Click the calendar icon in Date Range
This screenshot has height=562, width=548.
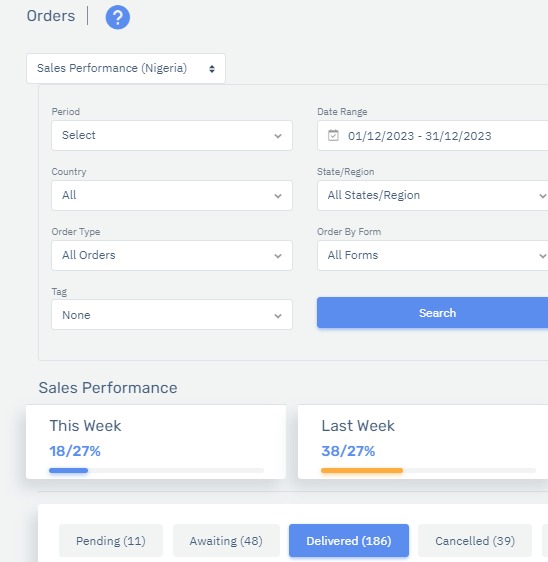333,135
